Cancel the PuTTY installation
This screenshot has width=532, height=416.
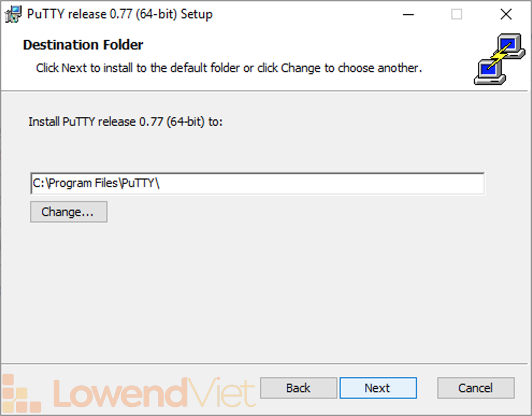click(x=476, y=388)
